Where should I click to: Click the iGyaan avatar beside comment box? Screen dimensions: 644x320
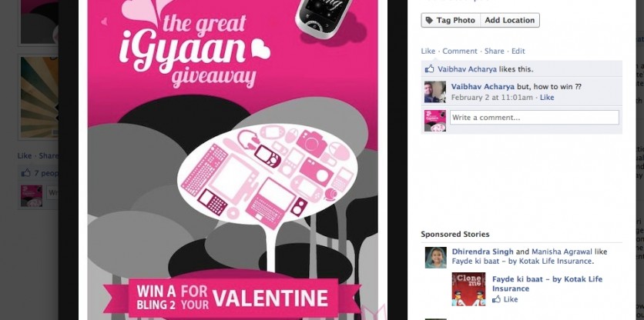coord(435,121)
